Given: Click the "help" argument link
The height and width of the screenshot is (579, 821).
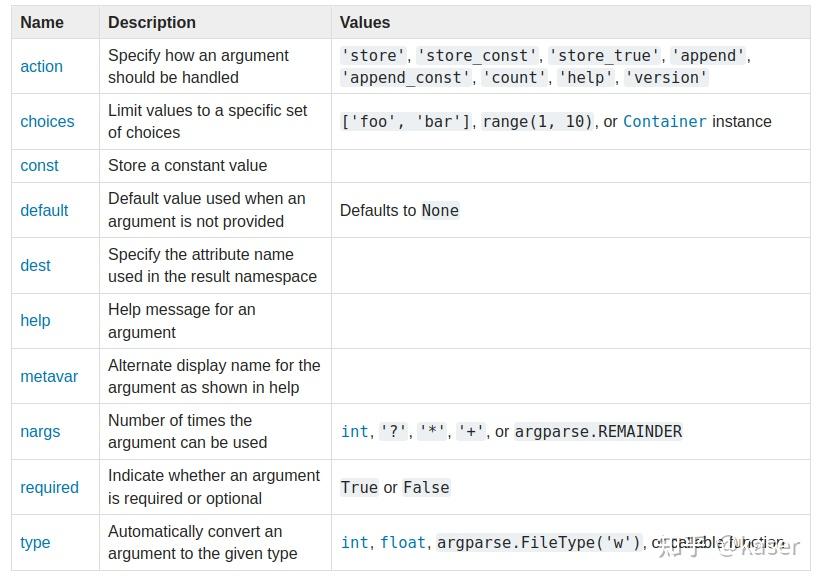Looking at the screenshot, I should tap(35, 320).
